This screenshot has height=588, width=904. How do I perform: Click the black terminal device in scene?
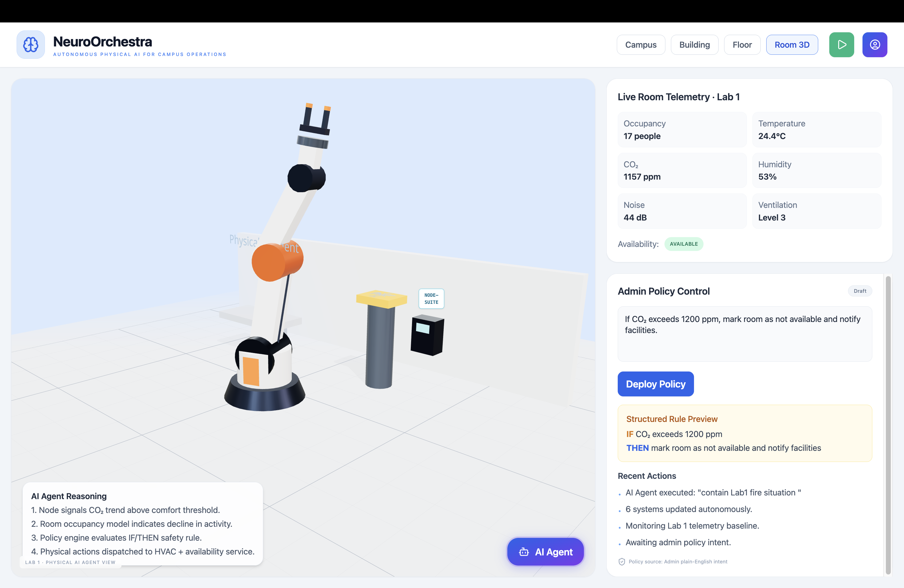click(x=427, y=335)
